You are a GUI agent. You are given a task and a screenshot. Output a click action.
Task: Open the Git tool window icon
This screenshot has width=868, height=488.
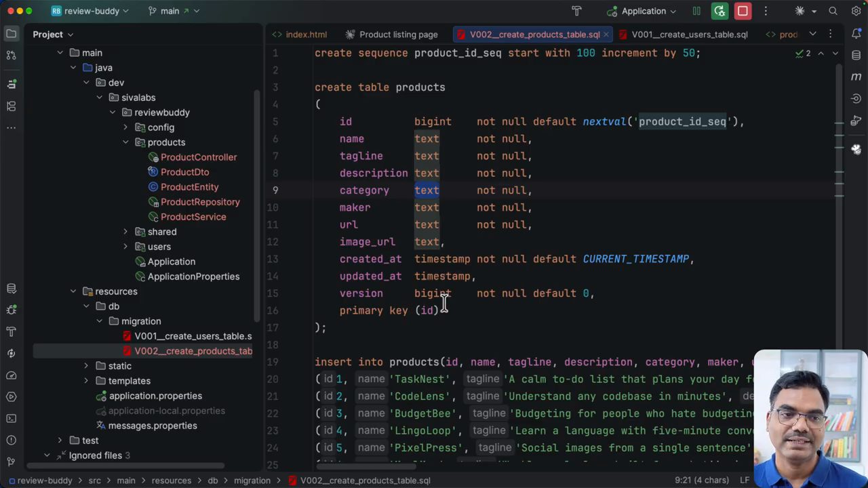point(11,462)
